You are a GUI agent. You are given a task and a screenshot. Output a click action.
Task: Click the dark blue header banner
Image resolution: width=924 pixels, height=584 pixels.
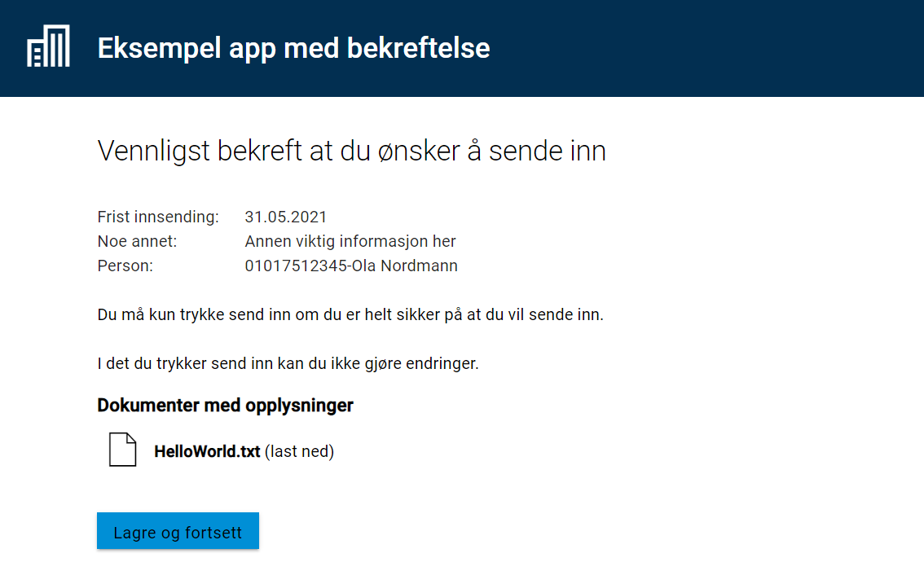point(462,48)
